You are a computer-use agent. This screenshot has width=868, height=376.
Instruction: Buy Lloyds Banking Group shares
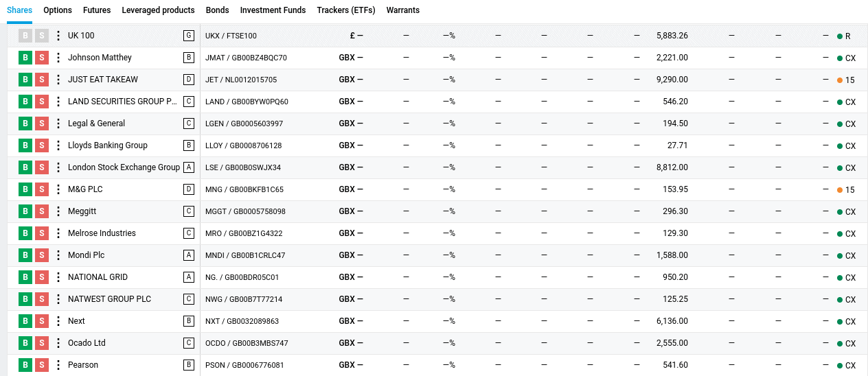pos(25,145)
